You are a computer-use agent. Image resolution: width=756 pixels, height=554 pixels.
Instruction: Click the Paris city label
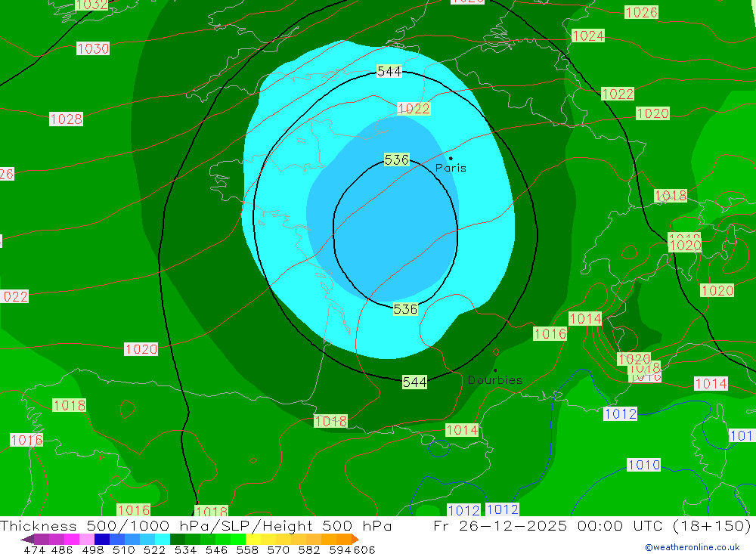tap(451, 168)
